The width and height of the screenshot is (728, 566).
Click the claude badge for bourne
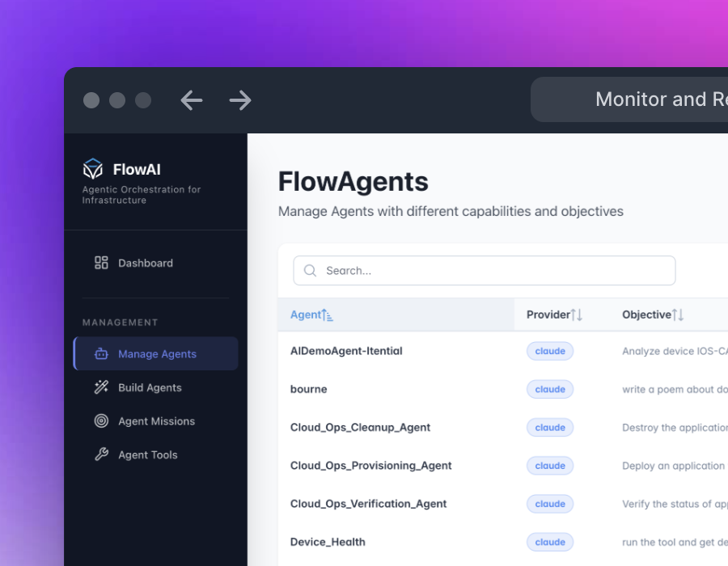[550, 390]
